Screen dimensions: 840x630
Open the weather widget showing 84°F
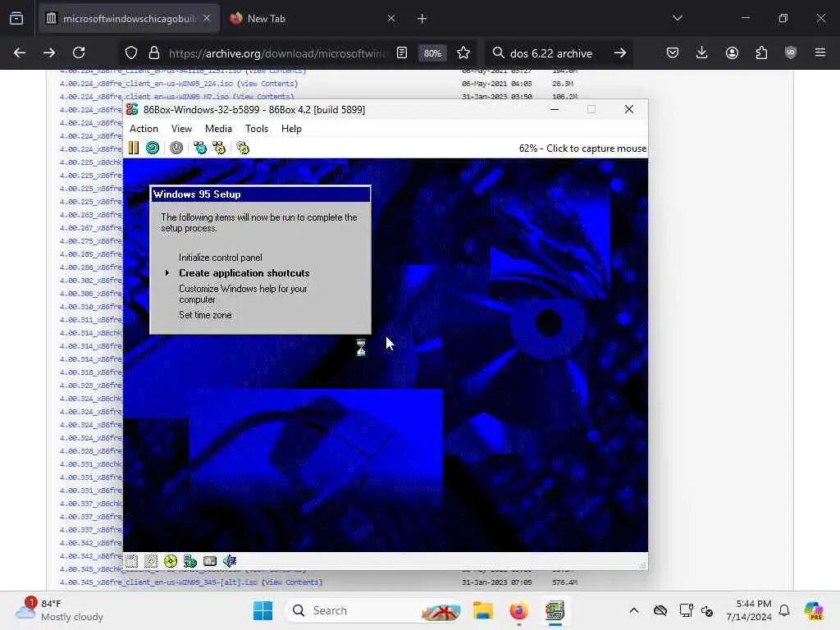[59, 610]
